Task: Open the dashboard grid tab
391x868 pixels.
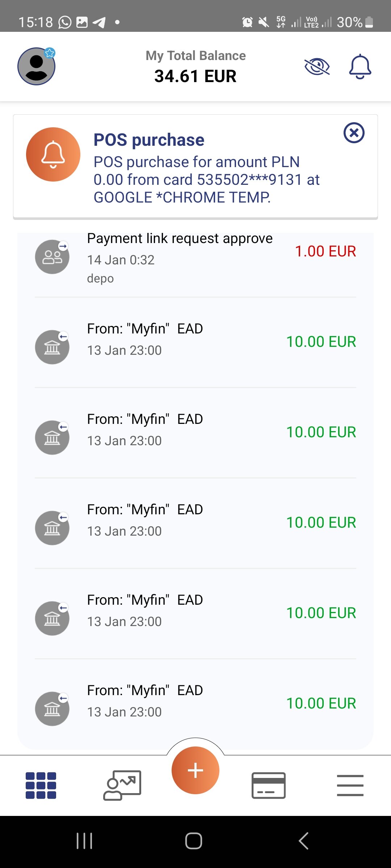Action: tap(41, 785)
